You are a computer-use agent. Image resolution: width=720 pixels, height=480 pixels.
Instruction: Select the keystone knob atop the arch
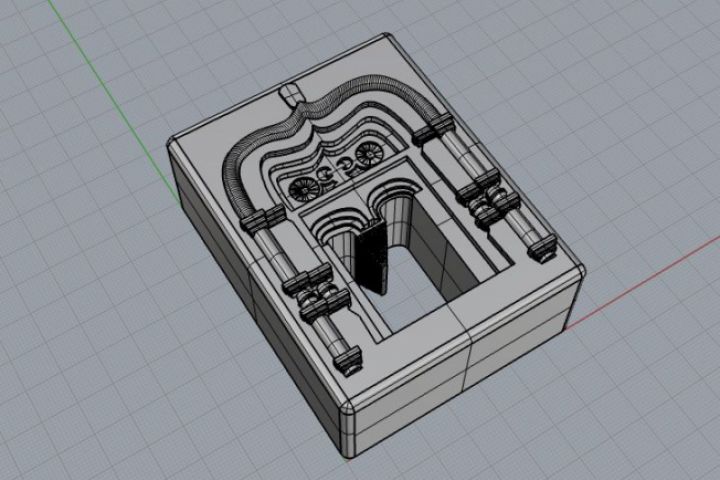pyautogui.click(x=291, y=95)
